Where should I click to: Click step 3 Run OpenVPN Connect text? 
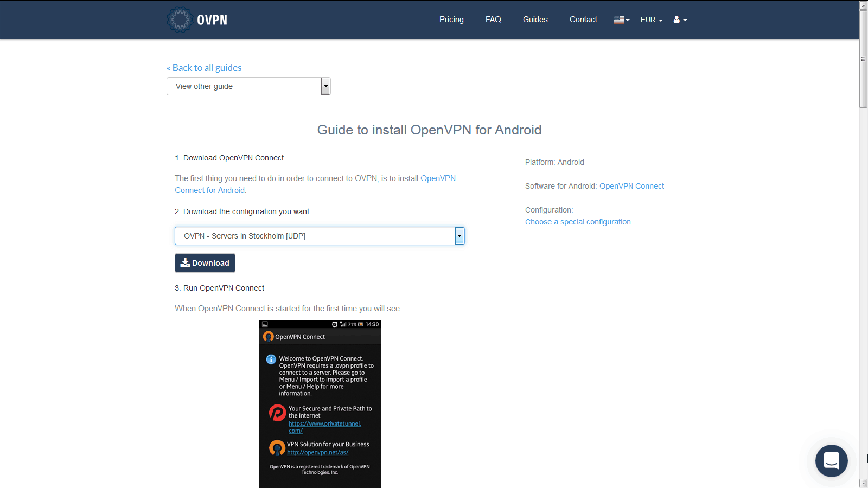(x=220, y=288)
